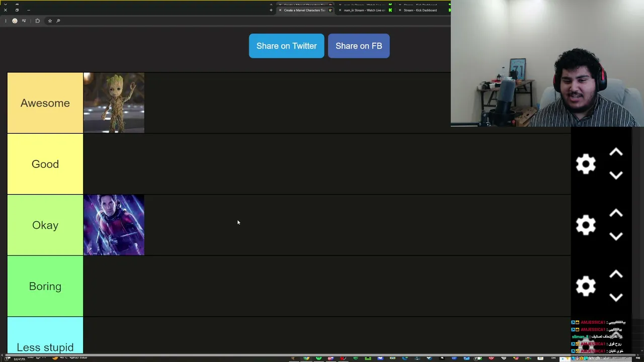Viewport: 644px width, 362px height.
Task: Open settings gear for the Okay tier
Action: (586, 225)
